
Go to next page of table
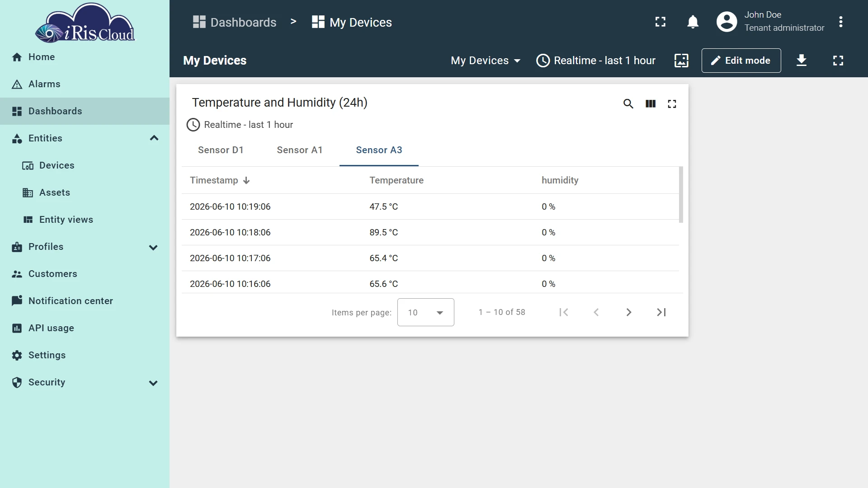tap(628, 312)
